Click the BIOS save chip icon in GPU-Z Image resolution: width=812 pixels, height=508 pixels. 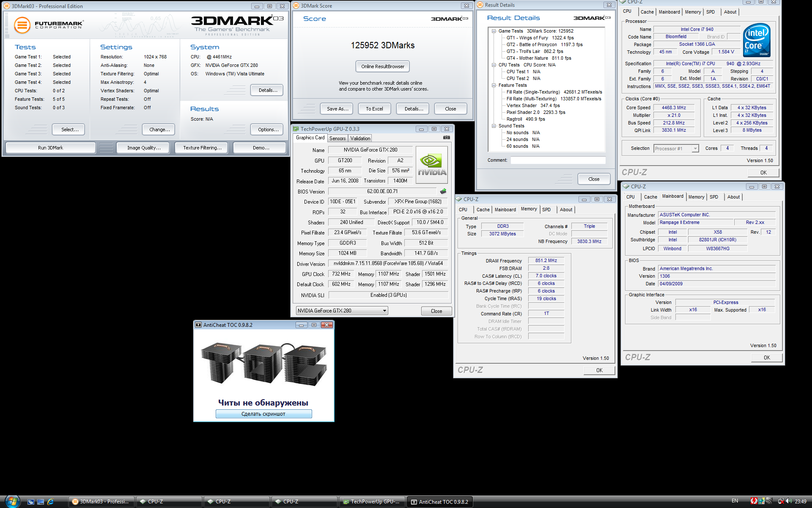[x=443, y=191]
